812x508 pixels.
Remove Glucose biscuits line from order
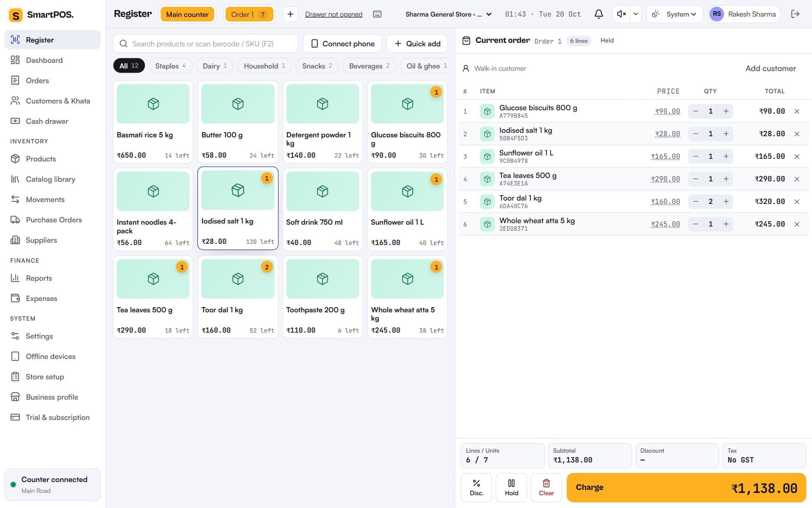(797, 111)
